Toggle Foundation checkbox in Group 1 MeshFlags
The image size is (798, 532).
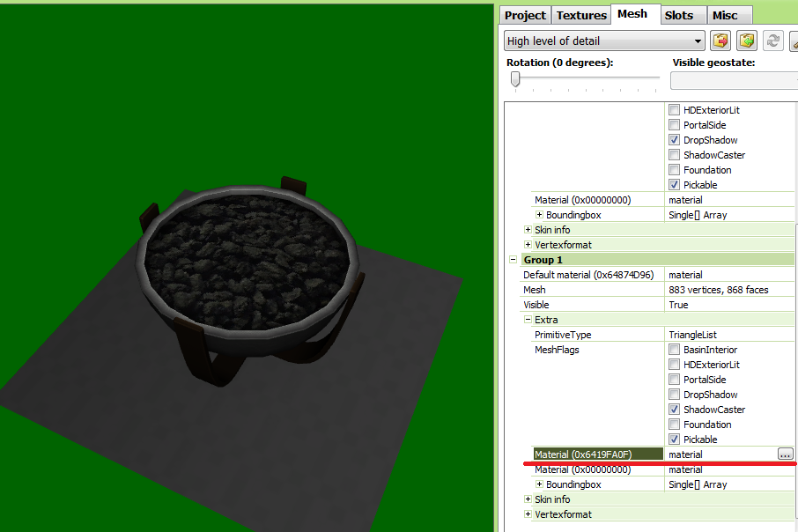pos(674,425)
